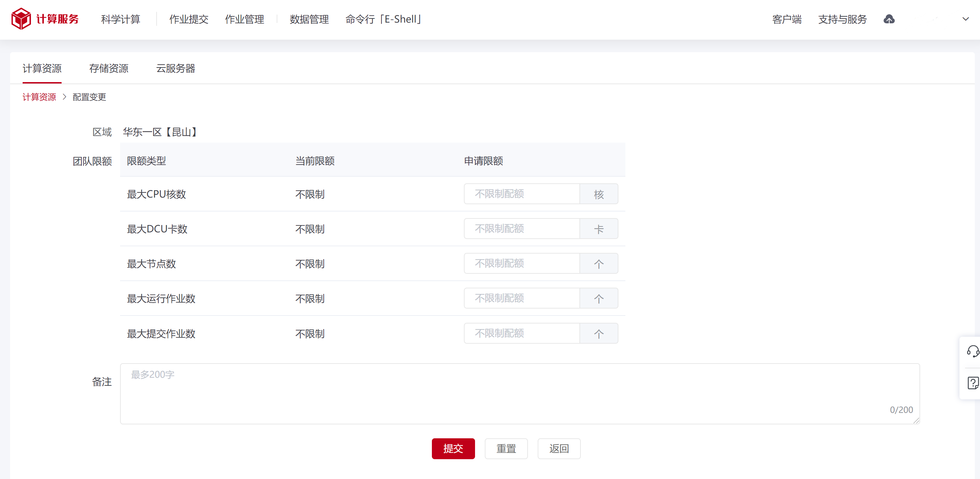Expand the user account dropdown chevron
This screenshot has width=980, height=479.
[x=965, y=19]
